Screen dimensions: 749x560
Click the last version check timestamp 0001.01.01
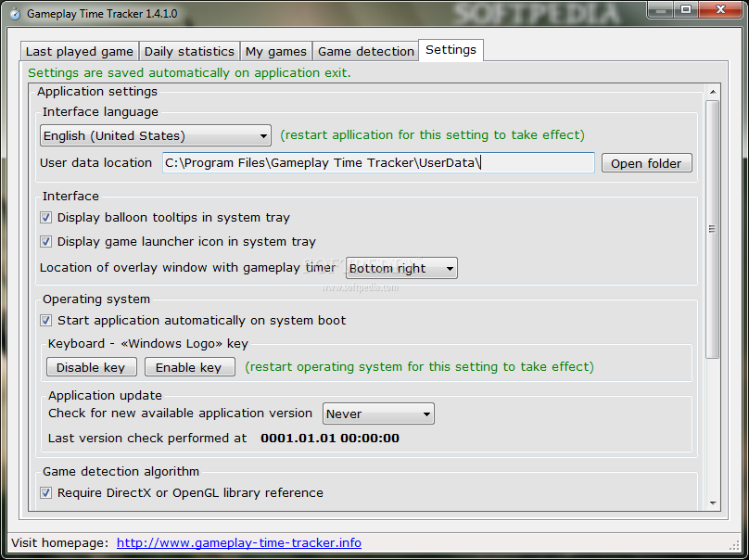(330, 439)
